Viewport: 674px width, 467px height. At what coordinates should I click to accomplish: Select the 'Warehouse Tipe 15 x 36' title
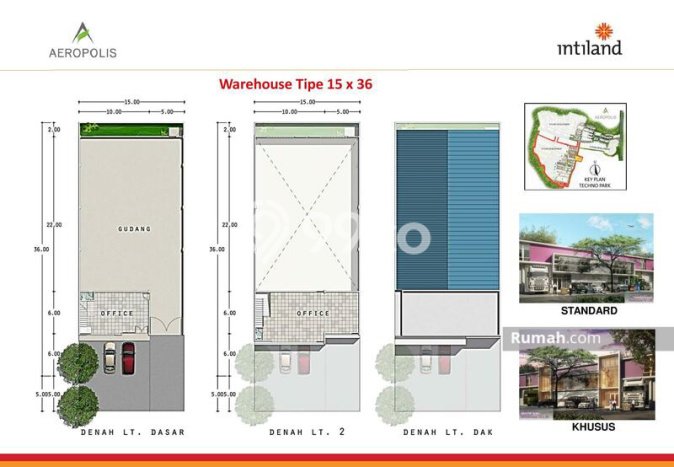(x=295, y=83)
